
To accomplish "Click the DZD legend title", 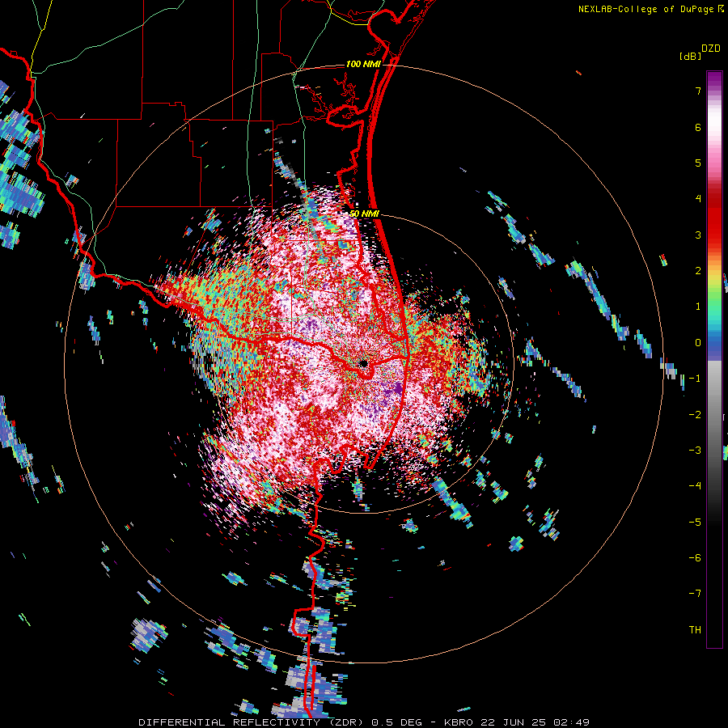I will coord(711,49).
